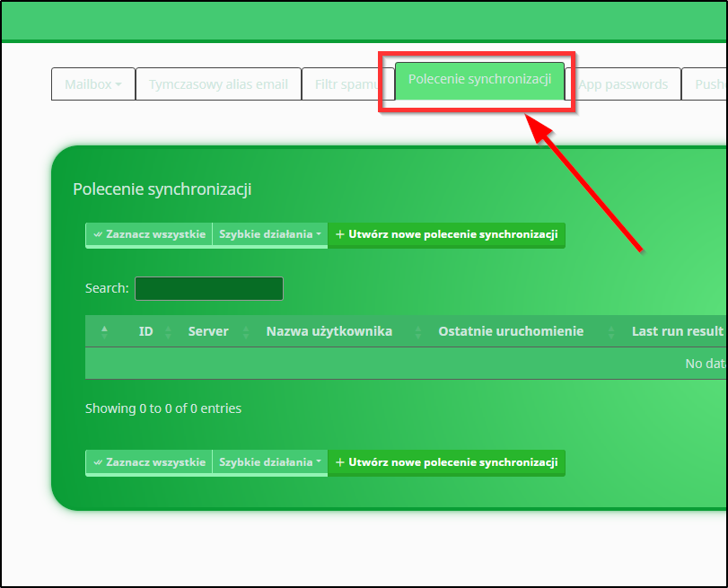Focus the Search input field
This screenshot has width=728, height=588.
pos(208,288)
